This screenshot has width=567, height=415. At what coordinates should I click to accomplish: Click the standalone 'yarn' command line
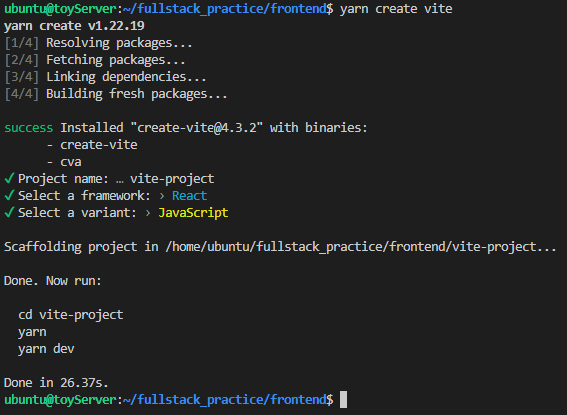(32, 332)
